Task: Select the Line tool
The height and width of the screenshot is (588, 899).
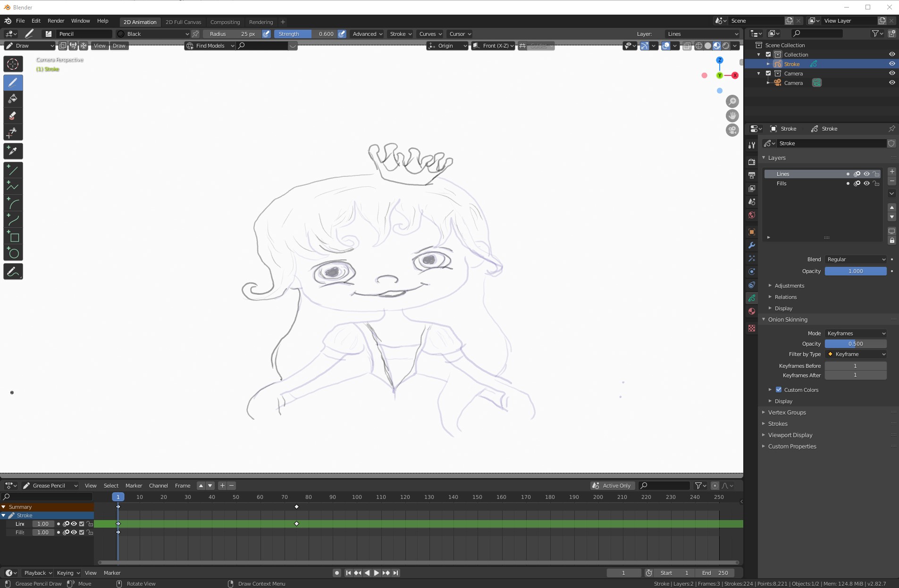Action: tap(13, 170)
